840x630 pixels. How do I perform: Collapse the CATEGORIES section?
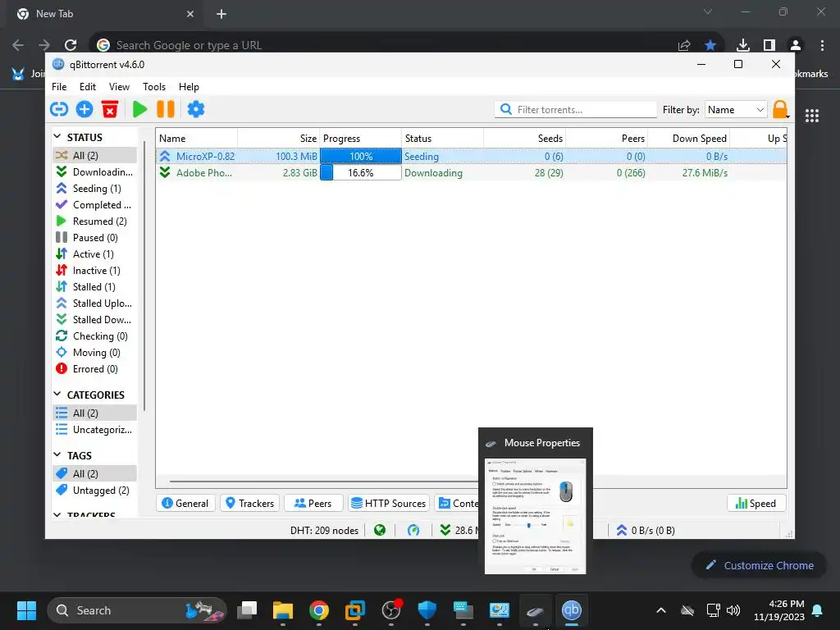click(x=57, y=395)
